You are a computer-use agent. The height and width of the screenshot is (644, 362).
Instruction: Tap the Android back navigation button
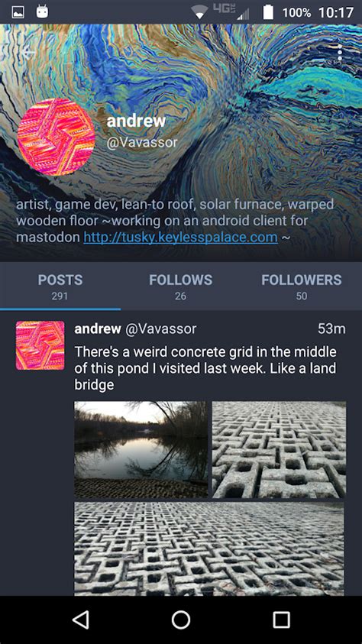80,620
